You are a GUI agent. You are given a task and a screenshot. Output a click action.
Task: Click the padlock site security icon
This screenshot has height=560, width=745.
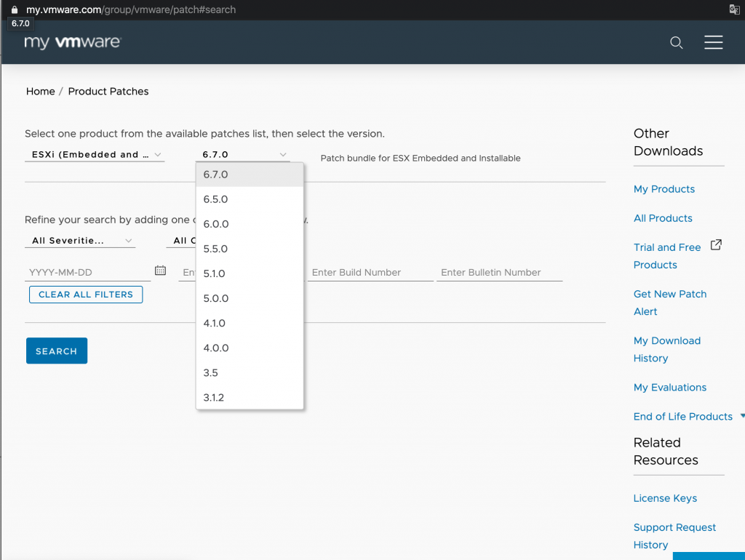[15, 9]
